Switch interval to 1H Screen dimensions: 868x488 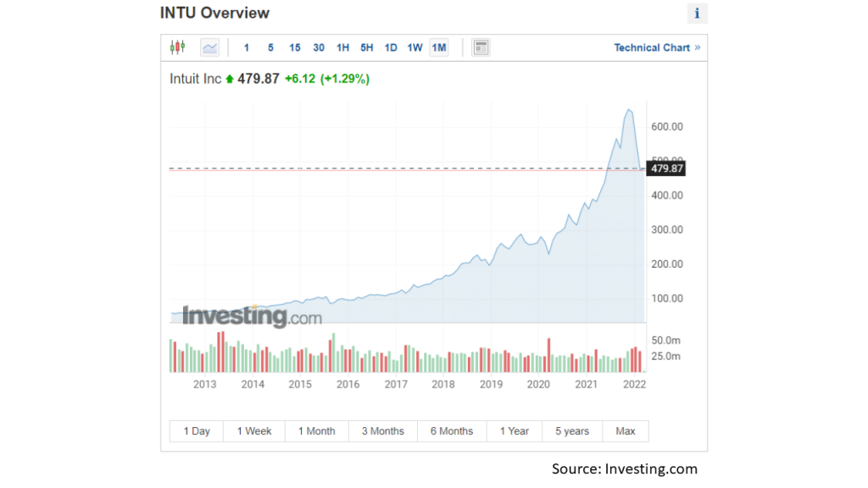click(342, 47)
